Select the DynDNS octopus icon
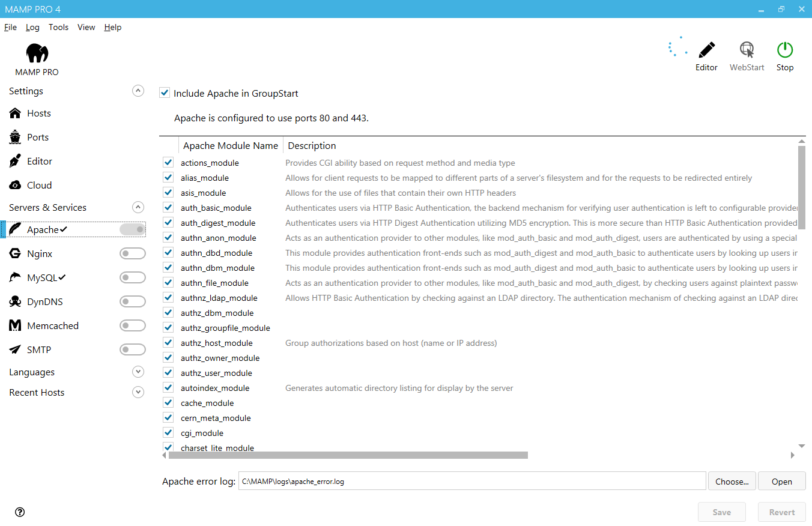Screen dimensions: 812x526 coord(15,301)
